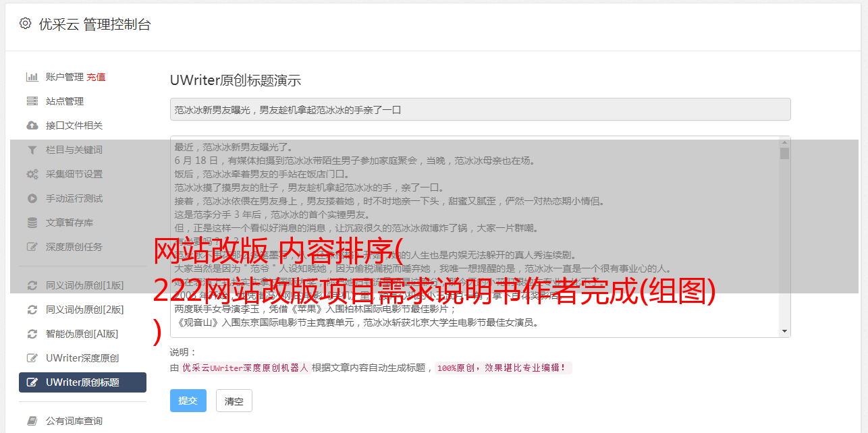868x433 pixels.
Task: Click the bar chart icon for 账户管理
Action: pos(32,77)
